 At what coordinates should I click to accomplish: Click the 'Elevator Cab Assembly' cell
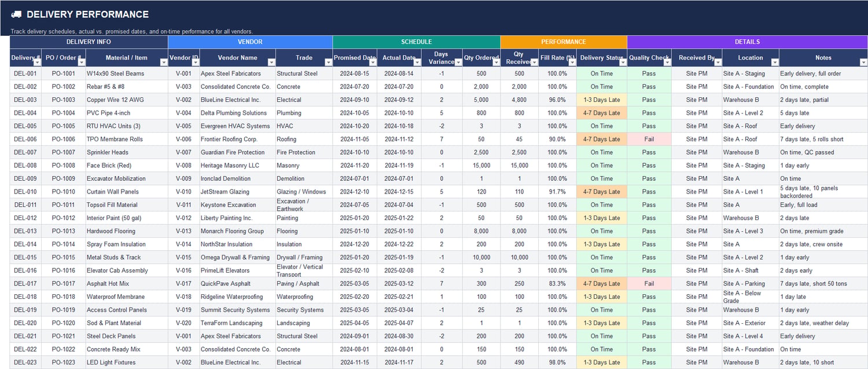pyautogui.click(x=126, y=271)
